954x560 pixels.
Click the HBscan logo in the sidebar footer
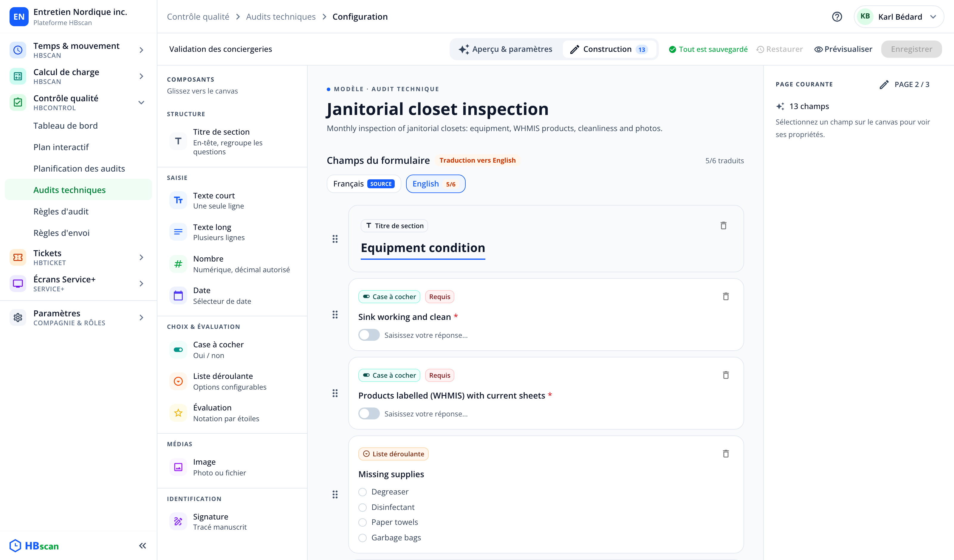point(34,546)
